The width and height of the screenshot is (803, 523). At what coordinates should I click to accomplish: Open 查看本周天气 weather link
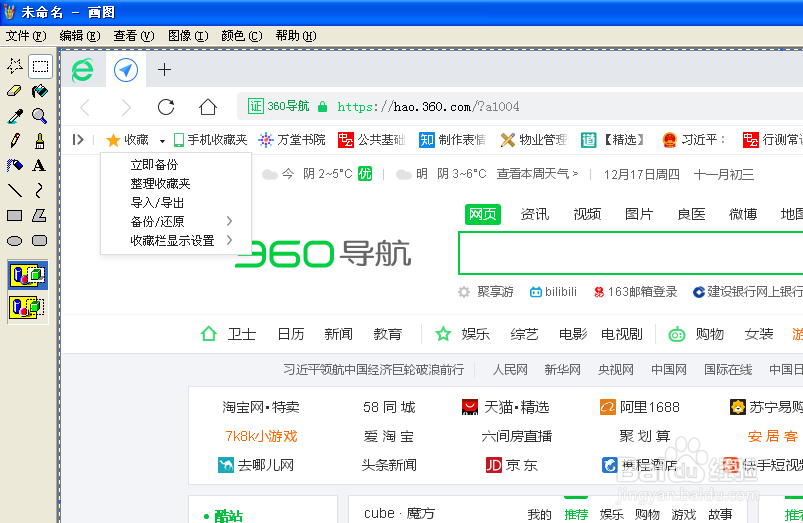pos(537,174)
